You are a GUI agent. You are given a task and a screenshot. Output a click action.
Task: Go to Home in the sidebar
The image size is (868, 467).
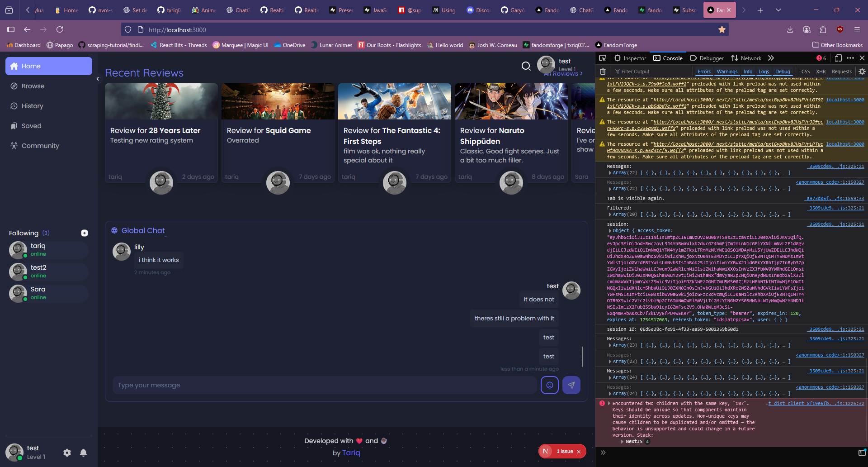49,66
